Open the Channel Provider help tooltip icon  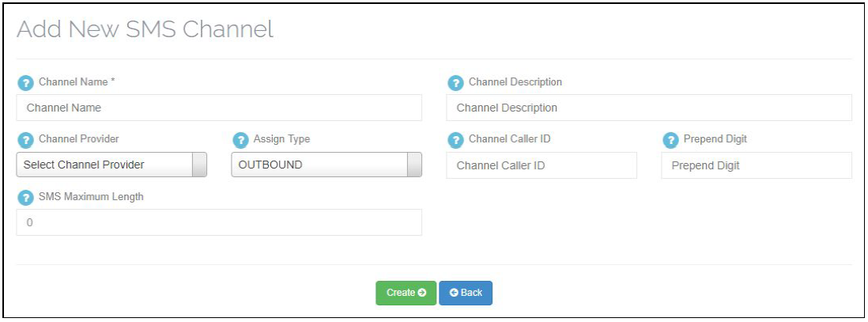pos(25,139)
